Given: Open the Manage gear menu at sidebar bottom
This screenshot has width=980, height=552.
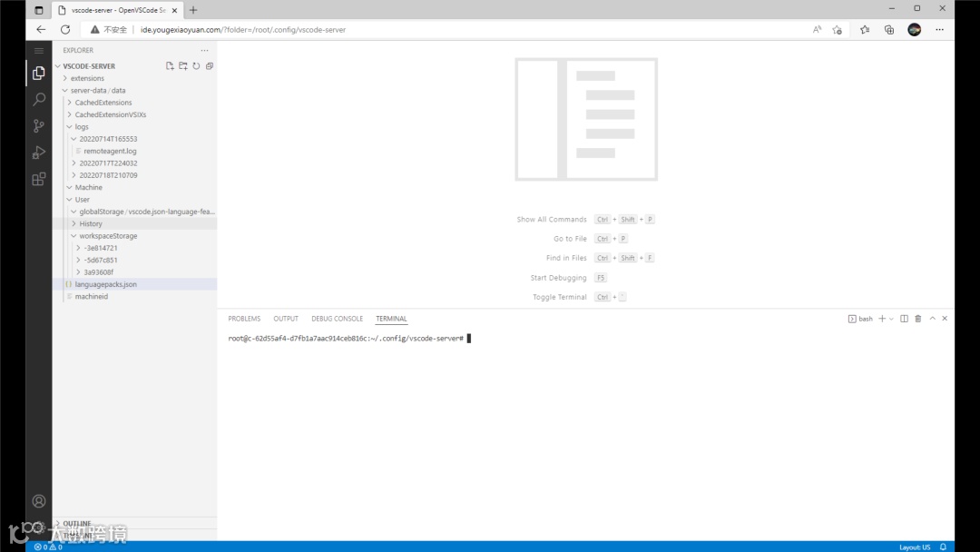Looking at the screenshot, I should pos(38,527).
